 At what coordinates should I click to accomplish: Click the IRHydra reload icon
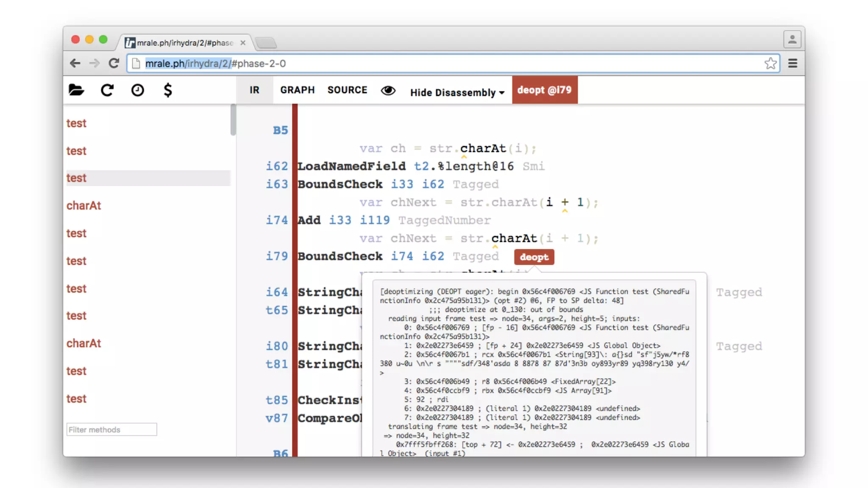pos(107,90)
